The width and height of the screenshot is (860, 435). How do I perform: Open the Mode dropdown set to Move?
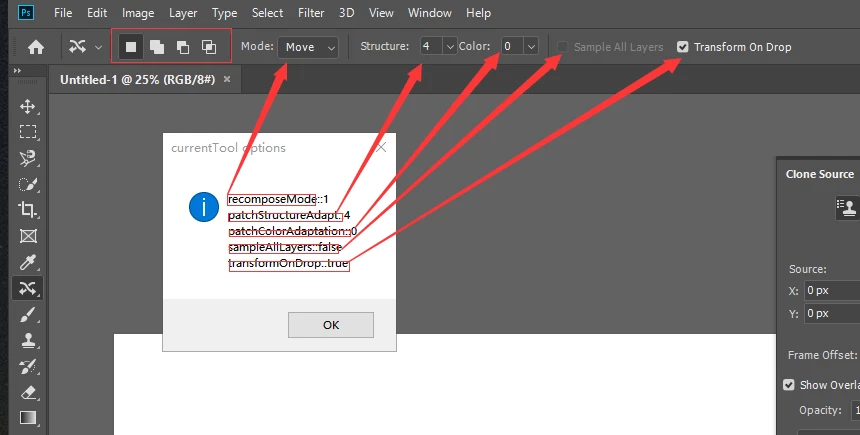tap(308, 47)
